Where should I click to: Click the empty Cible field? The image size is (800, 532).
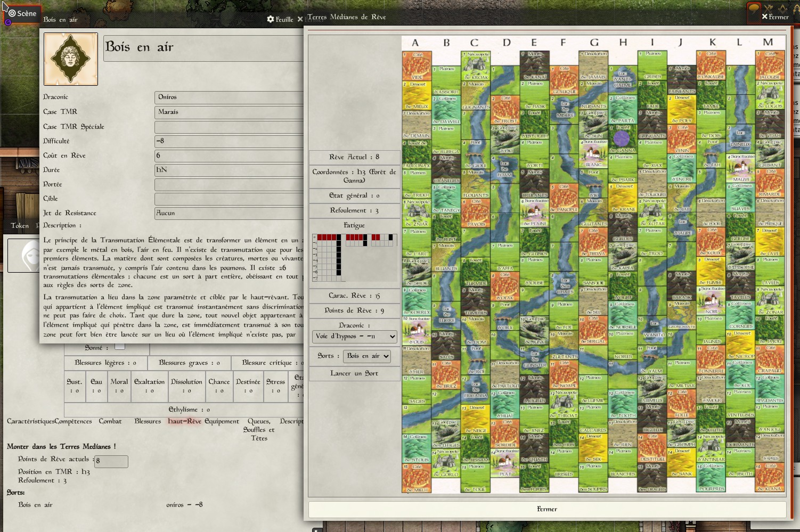229,199
